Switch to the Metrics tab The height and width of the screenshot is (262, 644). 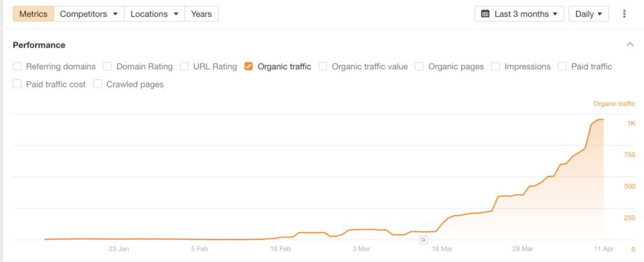pos(33,14)
